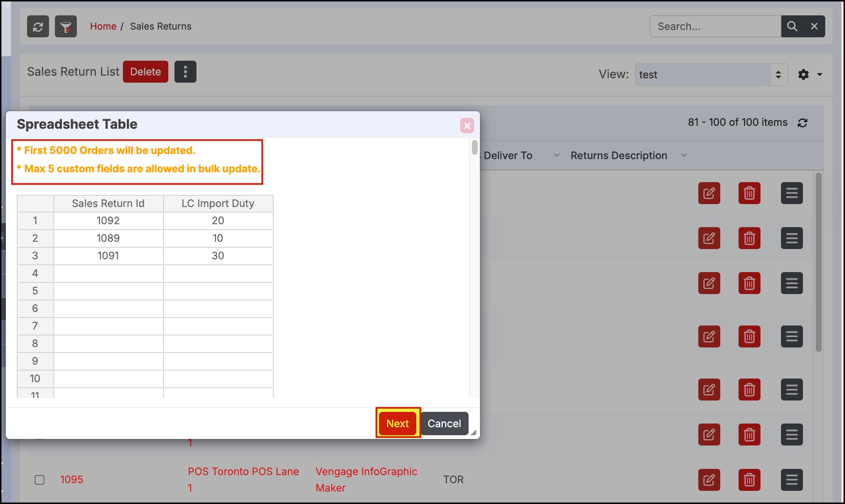Open the Deliver To column chevron
845x504 pixels.
click(x=556, y=155)
